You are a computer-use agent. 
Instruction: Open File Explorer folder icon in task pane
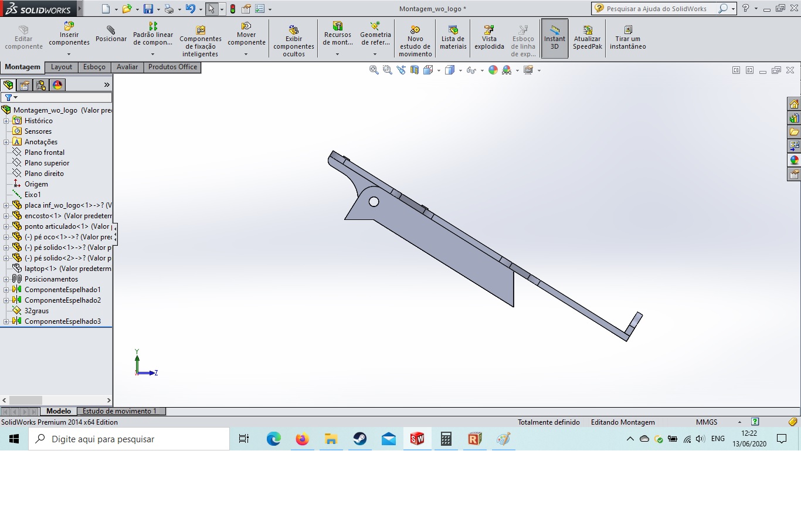(x=794, y=132)
